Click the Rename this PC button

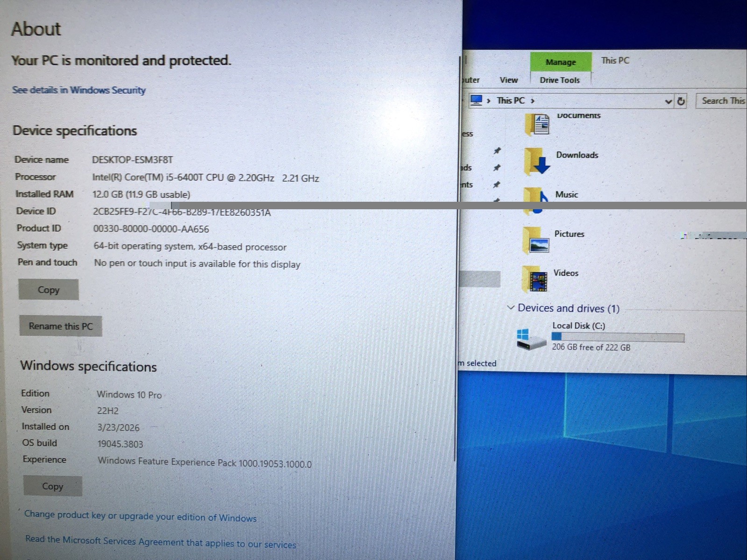61,326
